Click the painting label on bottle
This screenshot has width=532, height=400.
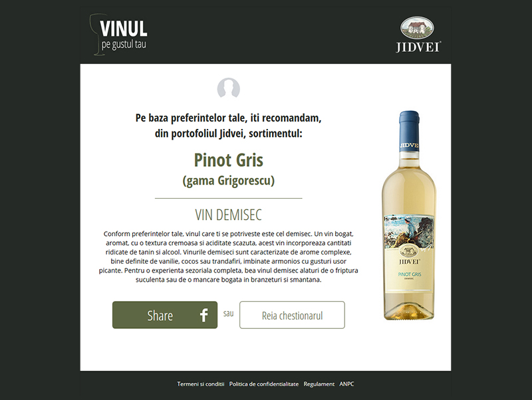(409, 232)
